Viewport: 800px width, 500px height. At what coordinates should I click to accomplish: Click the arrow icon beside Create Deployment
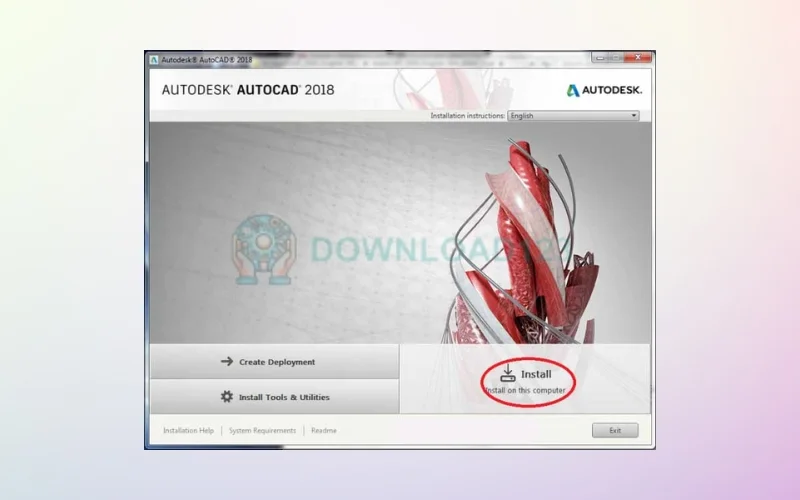click(x=227, y=362)
